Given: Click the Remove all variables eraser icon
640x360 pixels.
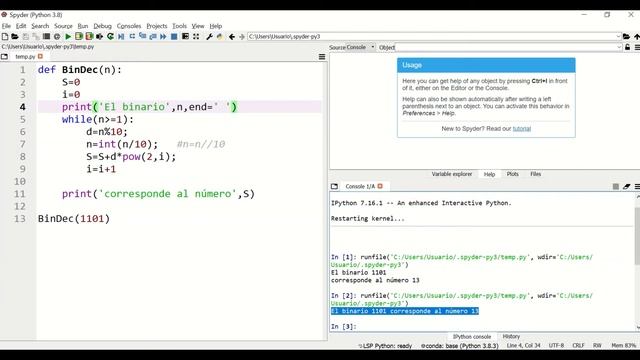Looking at the screenshot, I should pyautogui.click(x=627, y=187).
